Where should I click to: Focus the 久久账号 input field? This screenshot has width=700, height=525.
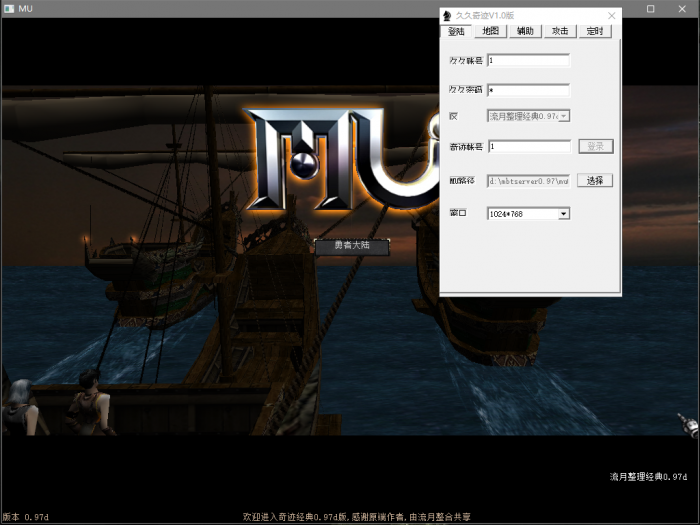click(x=529, y=60)
